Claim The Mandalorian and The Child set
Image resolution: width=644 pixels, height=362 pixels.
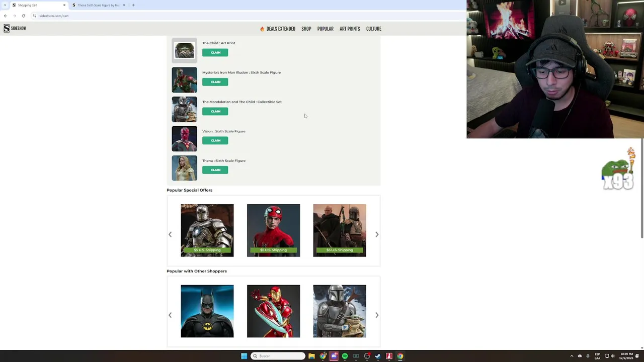tap(215, 111)
